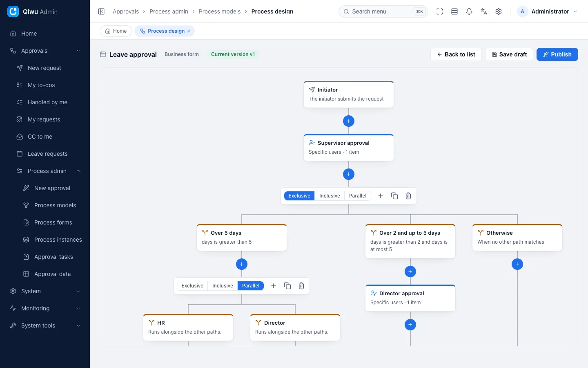
Task: Expand the Monitoring menu
Action: pos(45,308)
